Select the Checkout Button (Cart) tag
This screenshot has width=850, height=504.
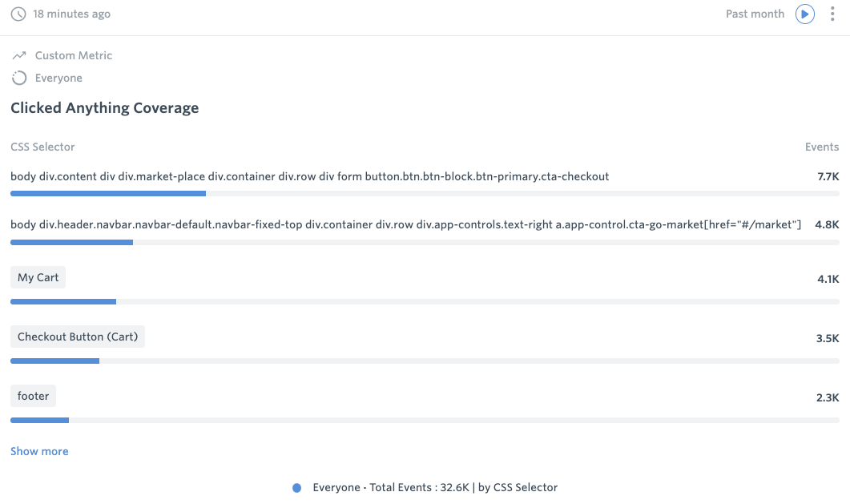click(x=78, y=337)
